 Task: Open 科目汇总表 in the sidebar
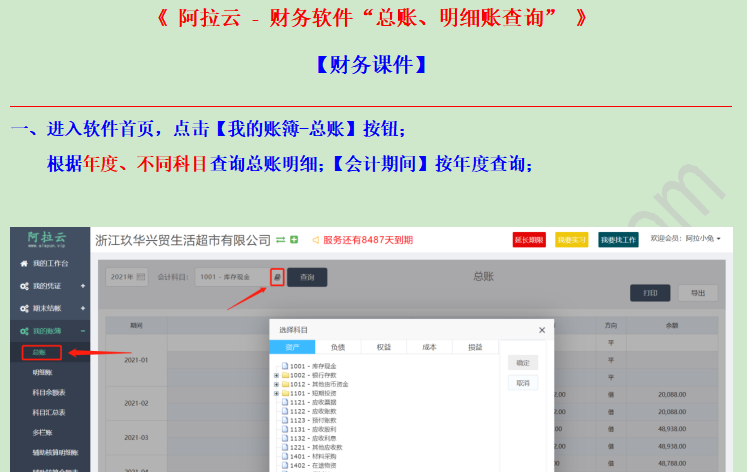49,412
